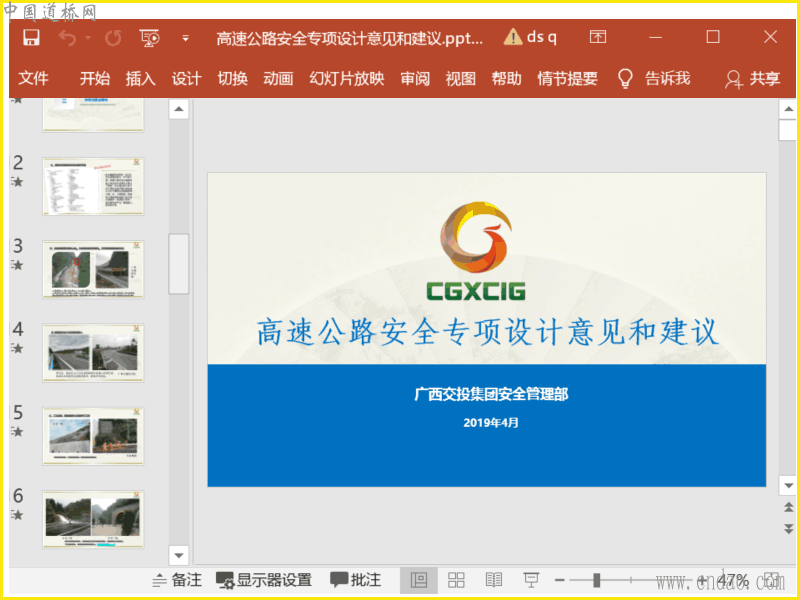
Task: Click the Save icon in title bar
Action: pos(32,37)
